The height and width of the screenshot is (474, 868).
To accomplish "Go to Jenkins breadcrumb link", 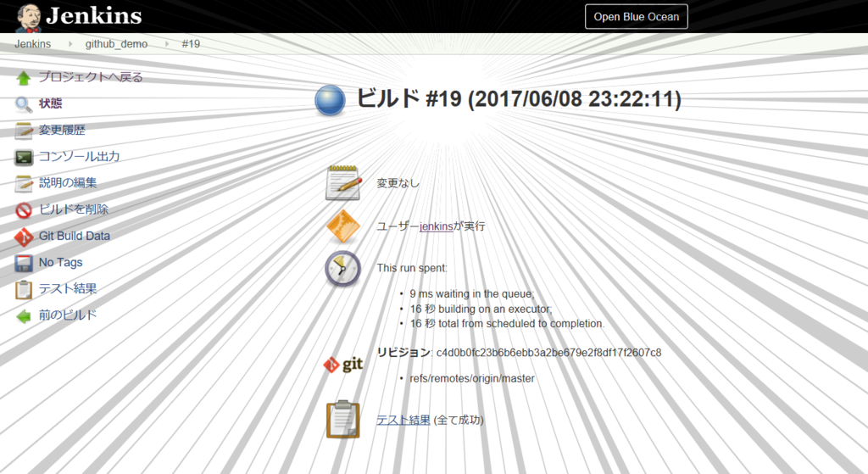I will 33,44.
